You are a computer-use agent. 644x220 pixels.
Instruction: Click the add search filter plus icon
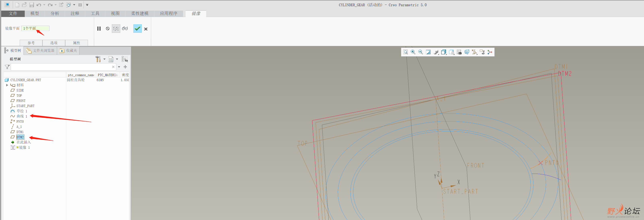point(125,67)
